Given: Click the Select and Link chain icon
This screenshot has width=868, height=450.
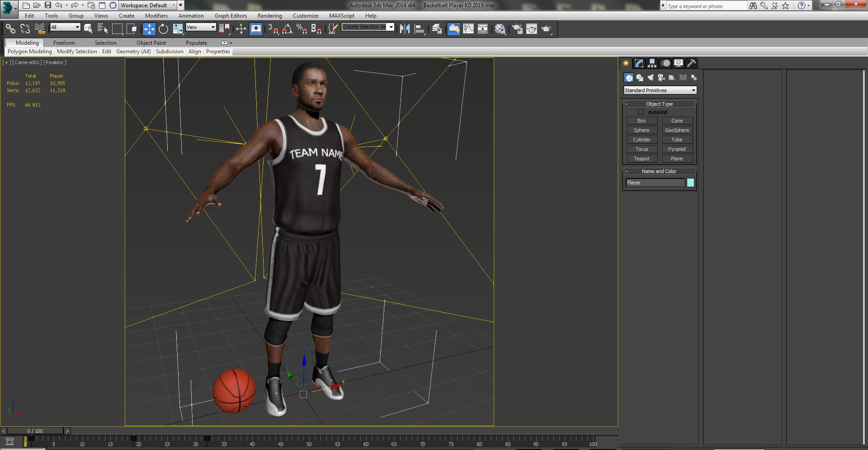Looking at the screenshot, I should point(10,29).
